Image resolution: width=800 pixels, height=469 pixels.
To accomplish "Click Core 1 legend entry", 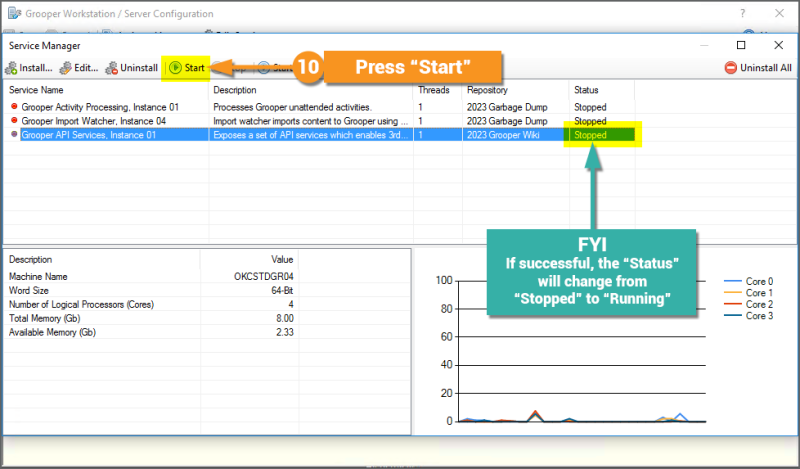I will (x=748, y=293).
